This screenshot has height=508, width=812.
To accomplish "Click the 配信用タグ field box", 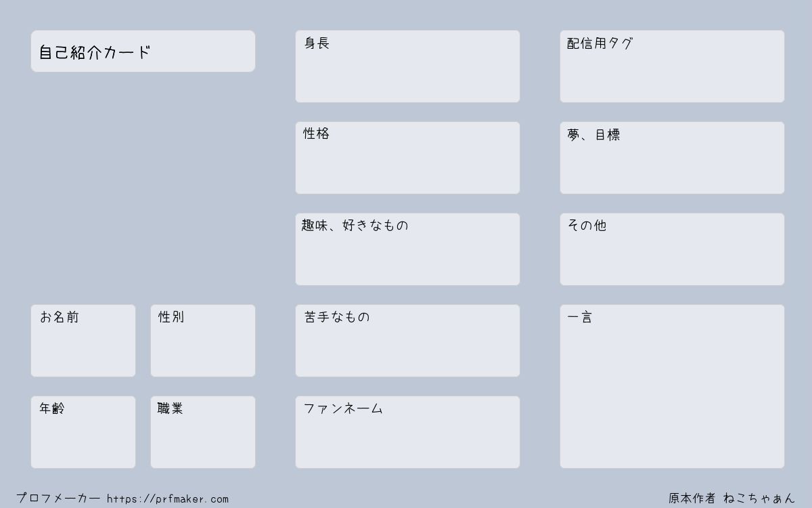I will [x=672, y=66].
